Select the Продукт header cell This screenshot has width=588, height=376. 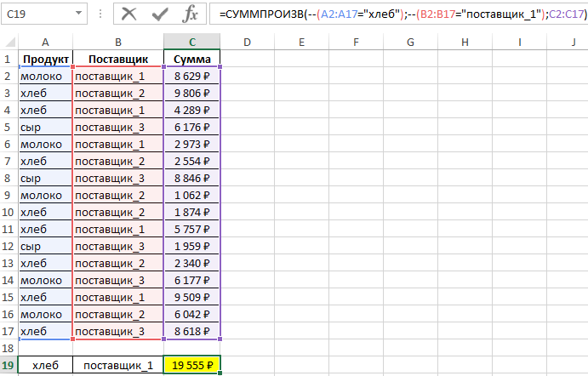click(46, 59)
